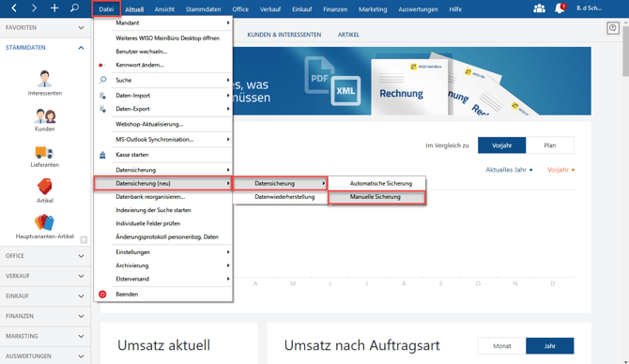This screenshot has width=629, height=364.
Task: Click the plus icon to create new
Action: pos(54,8)
